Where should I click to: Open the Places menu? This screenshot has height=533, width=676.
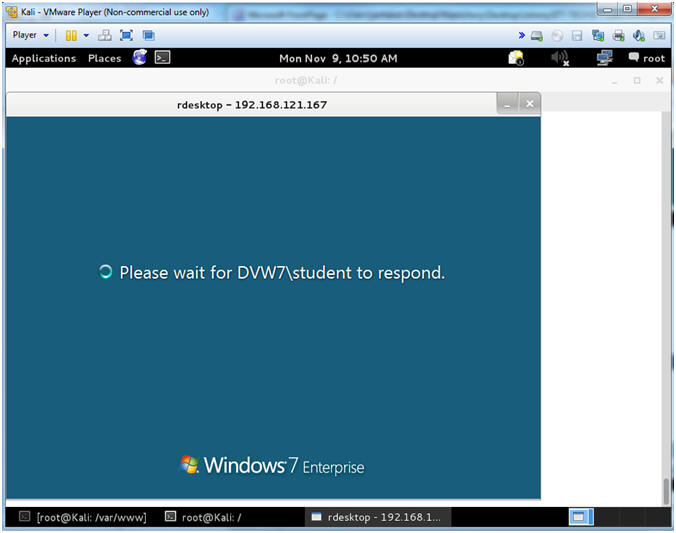(104, 58)
